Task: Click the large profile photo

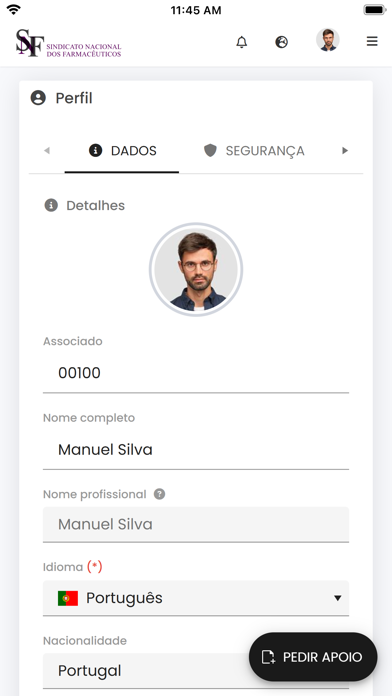Action: click(x=196, y=269)
